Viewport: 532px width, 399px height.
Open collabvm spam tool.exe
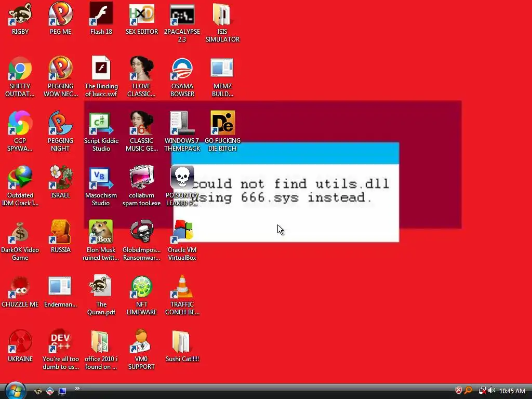coord(141,178)
